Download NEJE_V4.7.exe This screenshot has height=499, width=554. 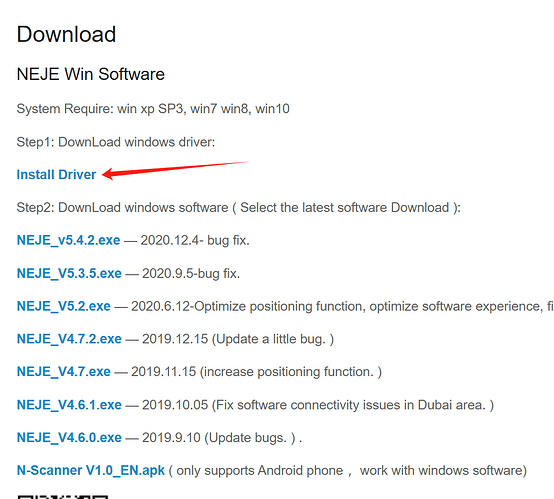[64, 372]
